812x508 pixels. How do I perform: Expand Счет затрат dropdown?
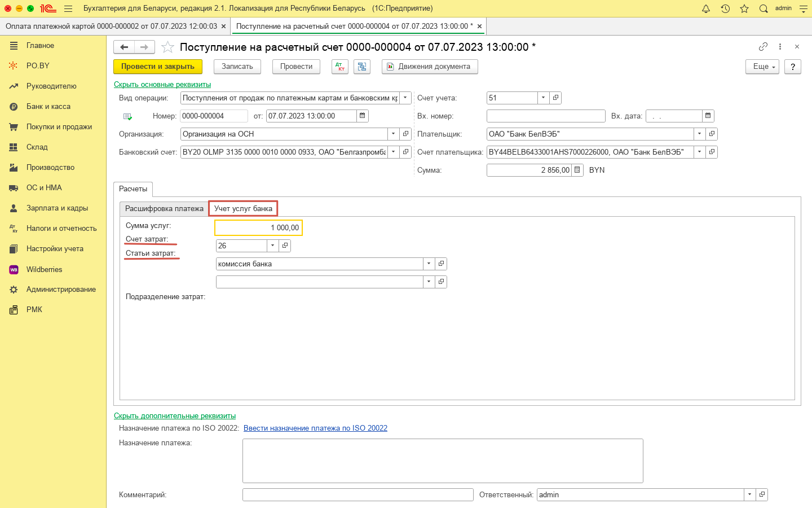coord(272,246)
